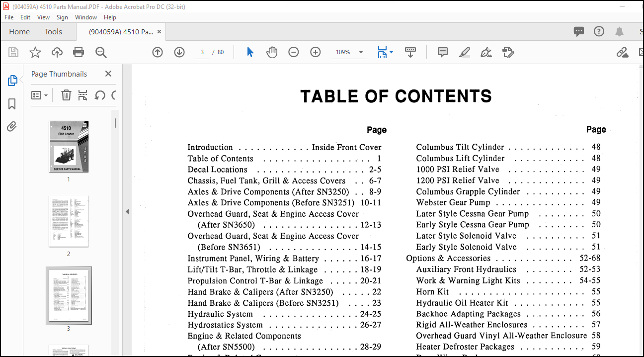Select page 3 table of contents thumbnail
Image resolution: width=644 pixels, height=357 pixels.
[69, 296]
